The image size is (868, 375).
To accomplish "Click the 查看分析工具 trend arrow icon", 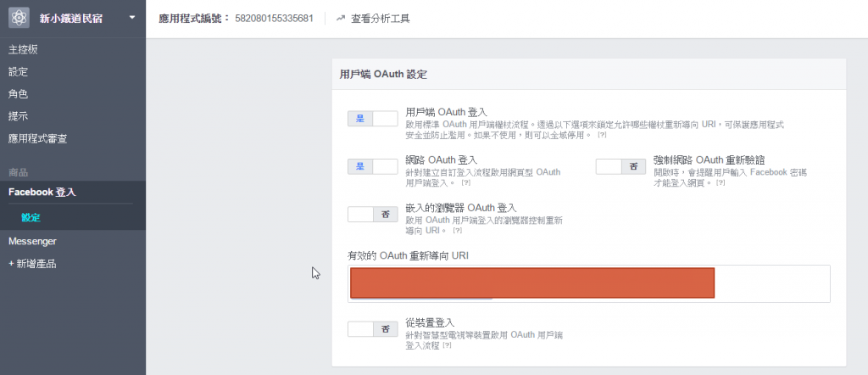I will click(x=341, y=19).
